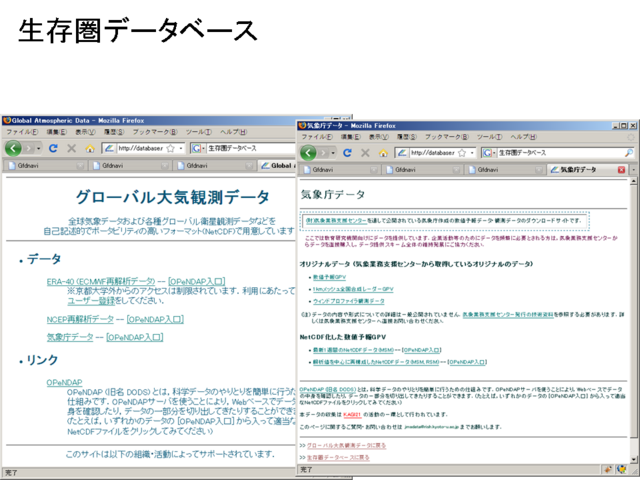Open history dropdown beside Back button in left window

(x=38, y=148)
